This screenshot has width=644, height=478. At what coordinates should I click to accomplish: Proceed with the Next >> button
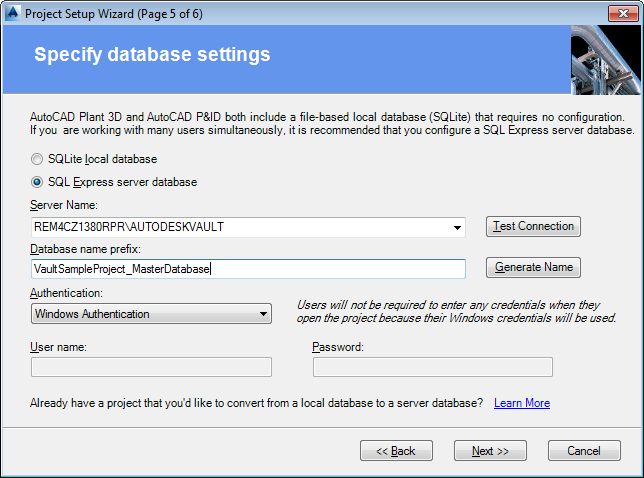click(x=490, y=450)
